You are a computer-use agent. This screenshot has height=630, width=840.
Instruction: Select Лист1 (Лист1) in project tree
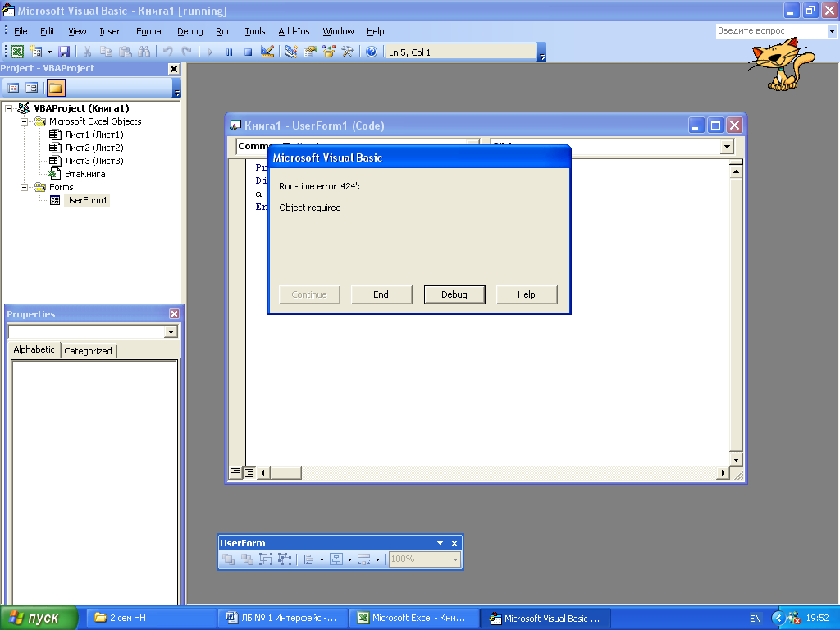point(94,135)
